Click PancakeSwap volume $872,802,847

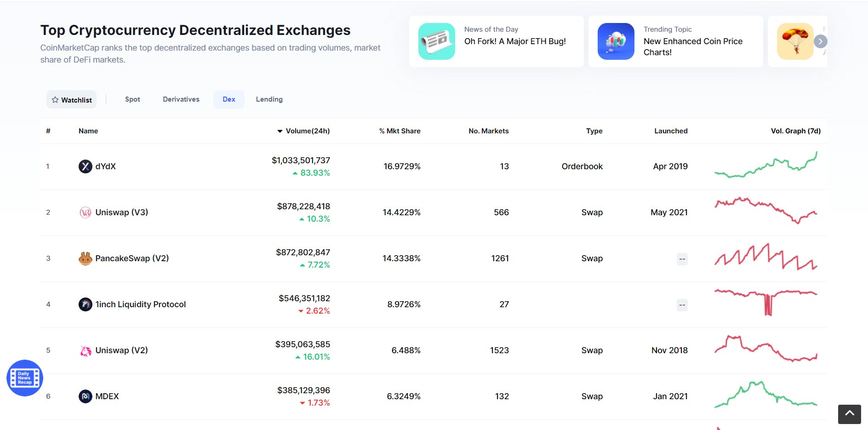click(303, 252)
